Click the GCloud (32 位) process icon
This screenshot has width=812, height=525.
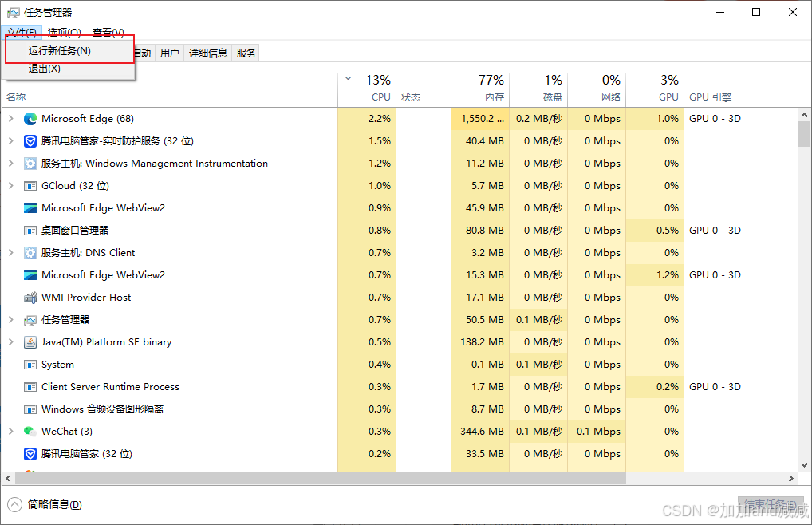[x=30, y=185]
